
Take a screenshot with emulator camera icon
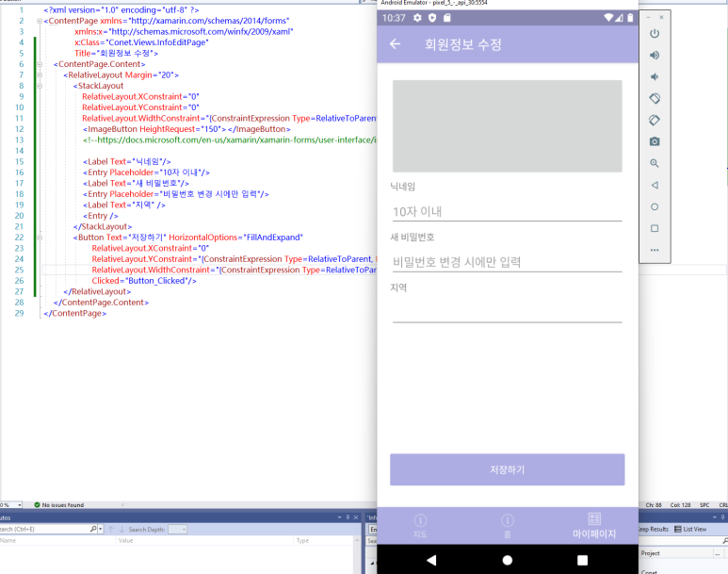pyautogui.click(x=655, y=141)
